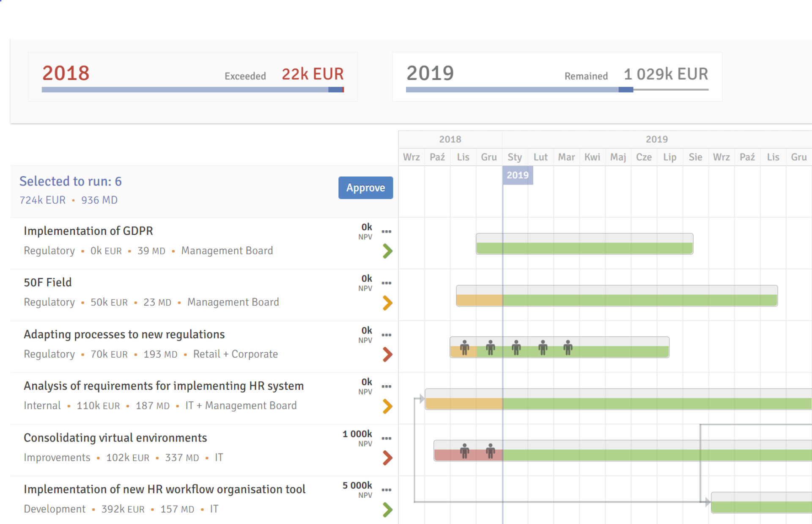This screenshot has width=812, height=524.
Task: Open project 50F Field
Action: (x=48, y=282)
